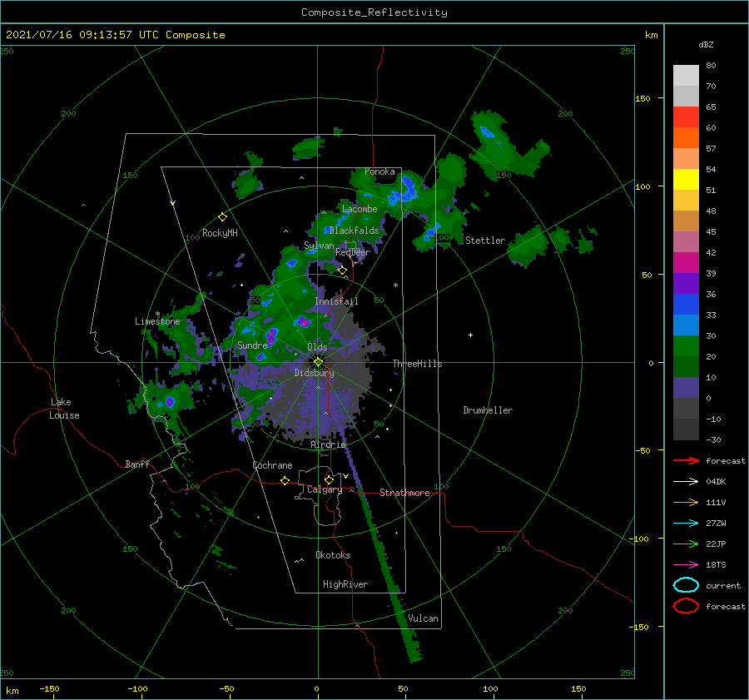Click the Vulcan town label
Screen dimensions: 749x700
[423, 618]
